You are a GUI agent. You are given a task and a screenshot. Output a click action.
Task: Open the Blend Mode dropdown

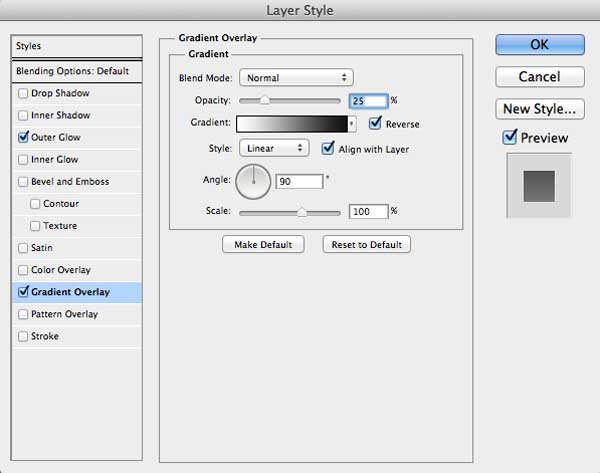pyautogui.click(x=296, y=78)
